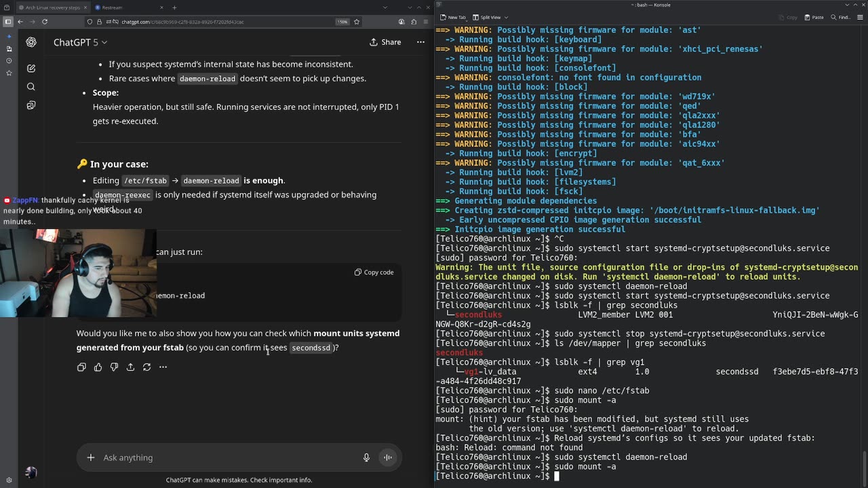This screenshot has width=868, height=488.
Task: Copy the ChatGPT response
Action: pyautogui.click(x=81, y=367)
